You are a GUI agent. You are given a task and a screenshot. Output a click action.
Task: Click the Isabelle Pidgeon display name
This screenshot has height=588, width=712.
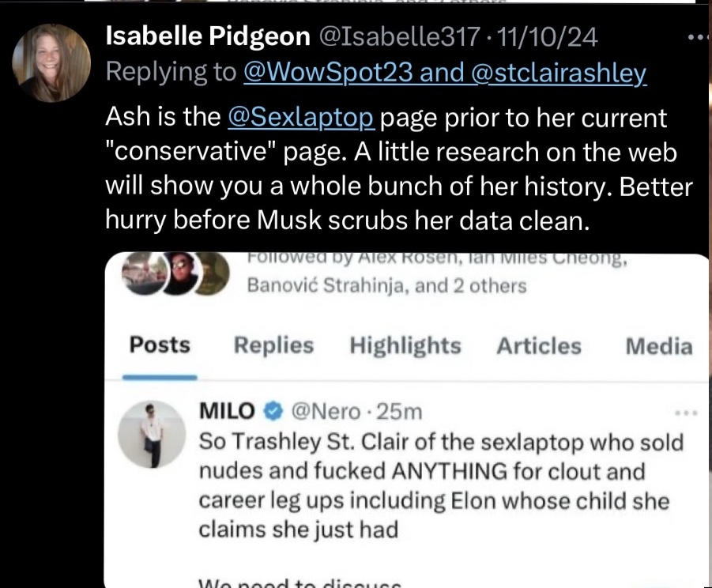[208, 36]
